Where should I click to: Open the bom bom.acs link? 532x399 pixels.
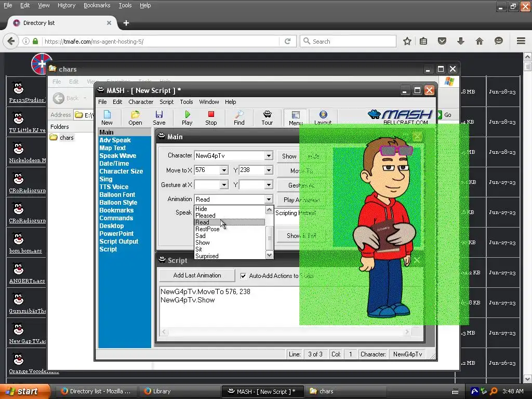click(x=25, y=251)
